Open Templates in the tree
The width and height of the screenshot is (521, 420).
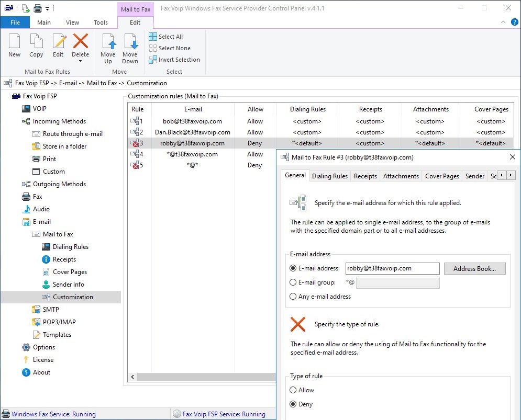click(x=52, y=335)
